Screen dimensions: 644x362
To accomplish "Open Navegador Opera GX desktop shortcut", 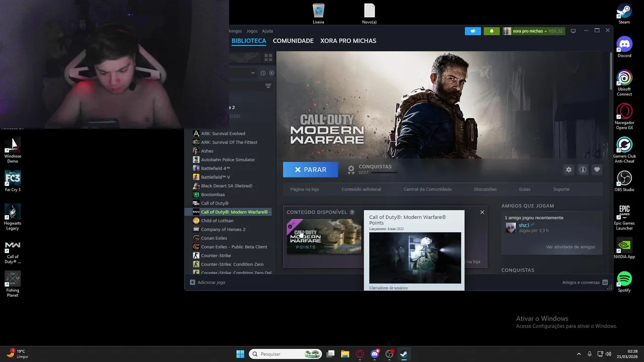I will click(x=624, y=117).
